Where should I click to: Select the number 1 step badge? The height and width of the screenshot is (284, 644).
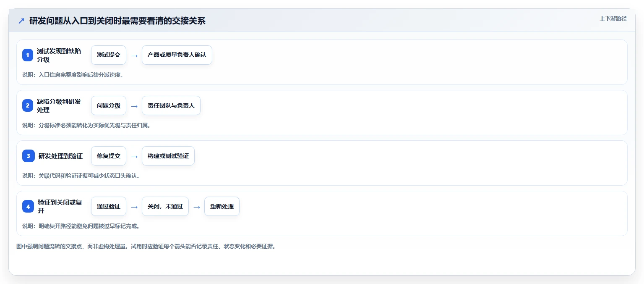[x=28, y=55]
